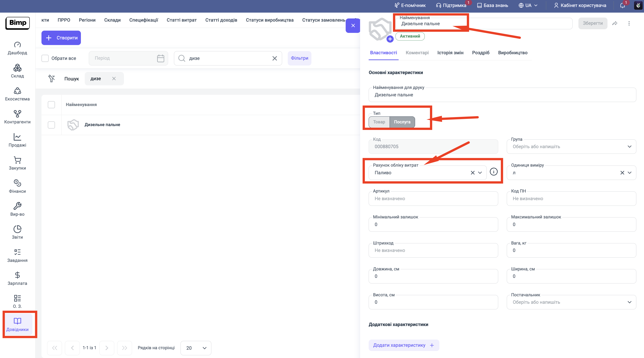This screenshot has height=358, width=644.
Task: Click the plus badge on product image
Action: tap(390, 39)
